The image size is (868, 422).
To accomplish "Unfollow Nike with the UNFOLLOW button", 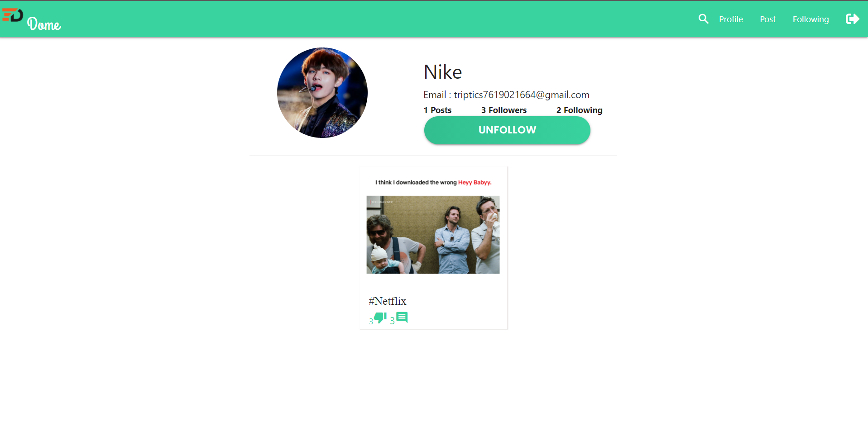I will (507, 130).
